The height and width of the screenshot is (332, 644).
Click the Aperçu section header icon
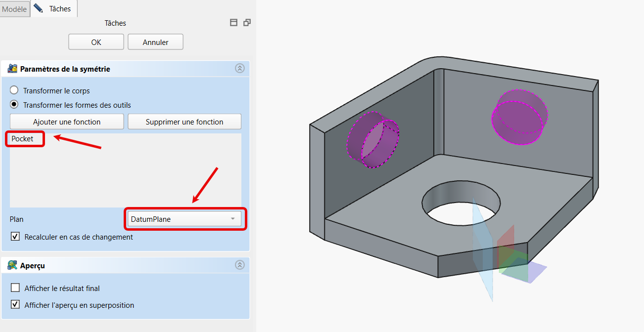pyautogui.click(x=12, y=265)
